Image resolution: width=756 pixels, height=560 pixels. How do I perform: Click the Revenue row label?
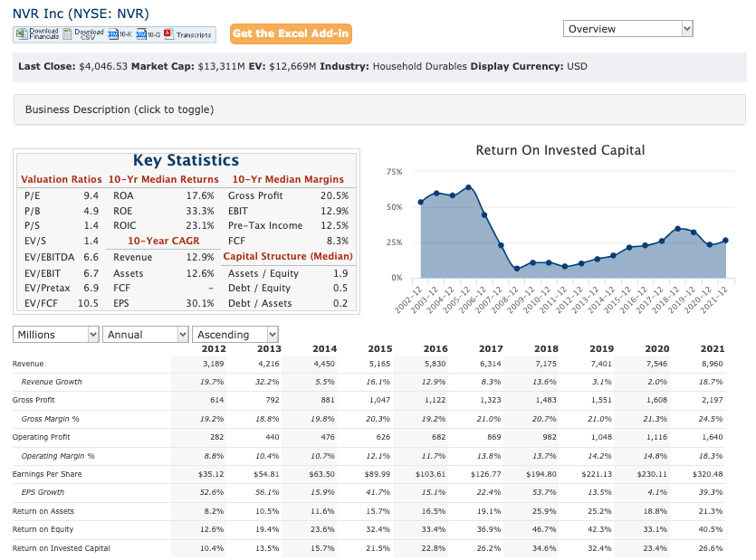click(x=28, y=364)
